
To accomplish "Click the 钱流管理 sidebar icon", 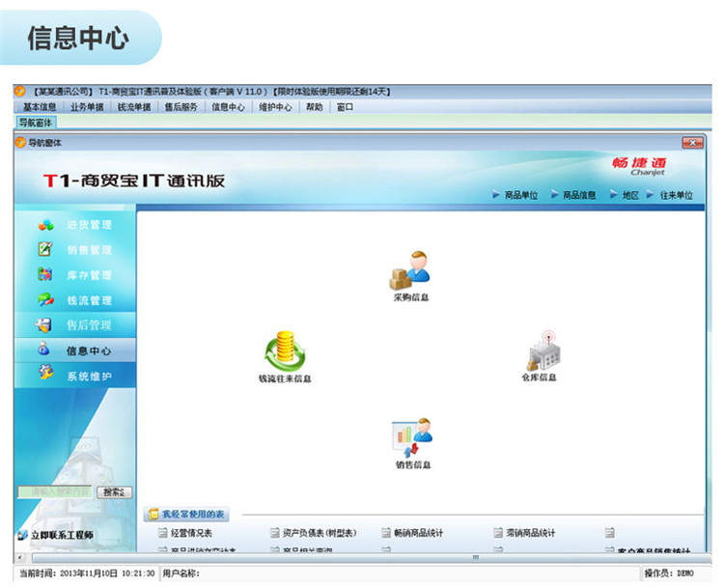I will (45, 299).
